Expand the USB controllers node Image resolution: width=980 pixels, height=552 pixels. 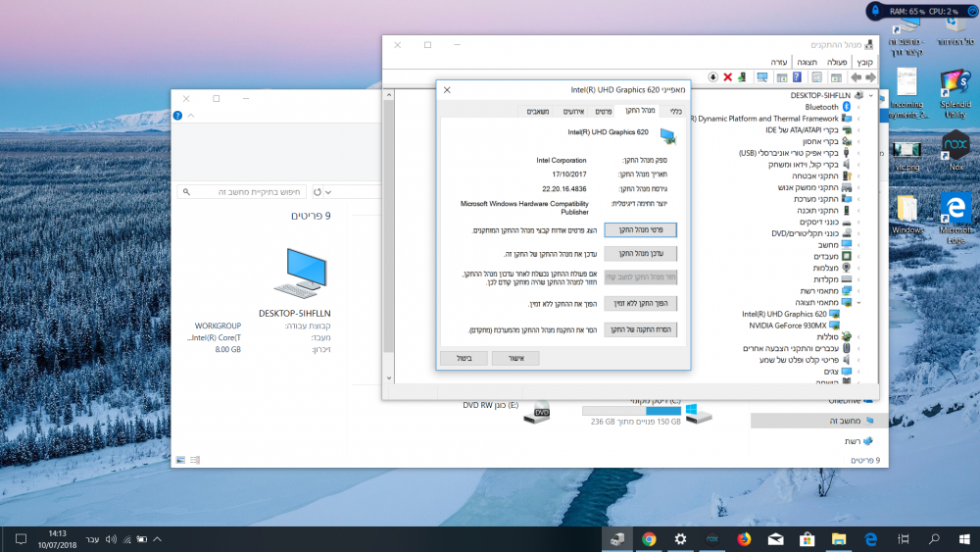[x=858, y=153]
